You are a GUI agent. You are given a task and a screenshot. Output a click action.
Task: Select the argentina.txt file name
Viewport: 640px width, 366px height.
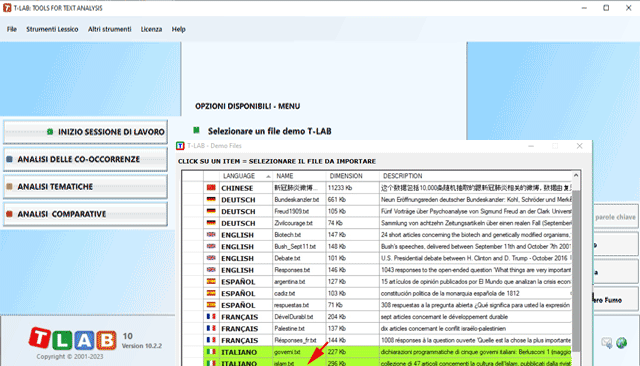(x=289, y=282)
